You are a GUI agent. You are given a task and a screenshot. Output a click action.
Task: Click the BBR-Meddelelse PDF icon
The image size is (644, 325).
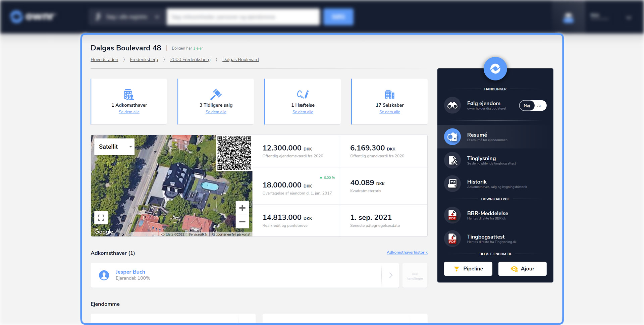[452, 215]
